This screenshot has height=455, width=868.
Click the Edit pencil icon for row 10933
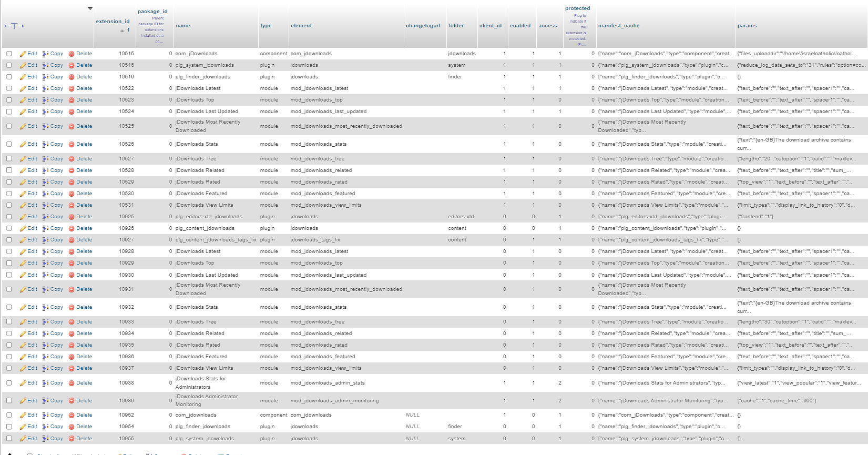(x=23, y=322)
